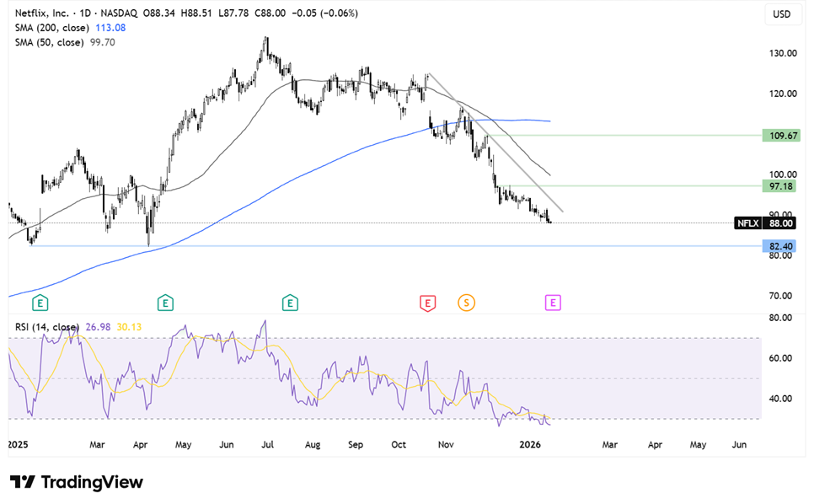Select the gray descending trendline drawing

point(495,142)
